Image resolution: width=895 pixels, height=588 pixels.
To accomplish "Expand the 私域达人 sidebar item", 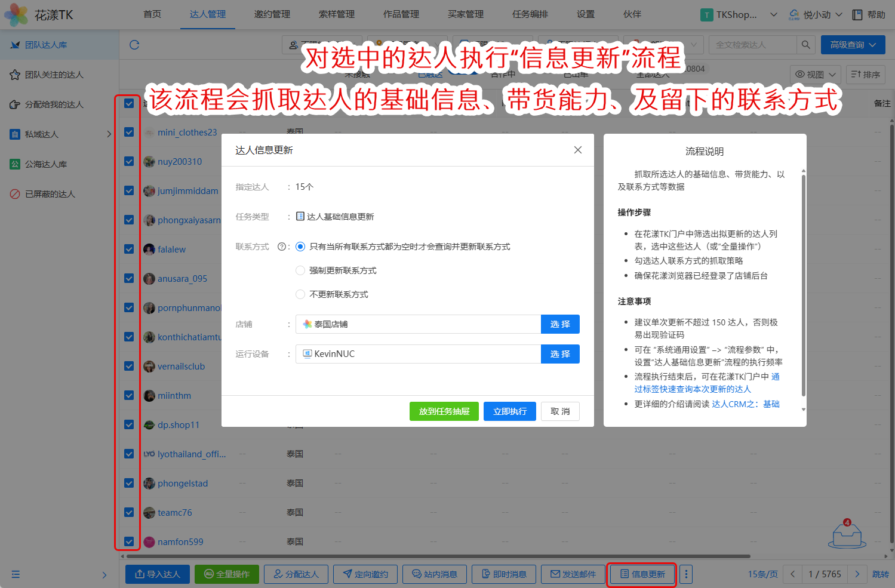I will (109, 134).
